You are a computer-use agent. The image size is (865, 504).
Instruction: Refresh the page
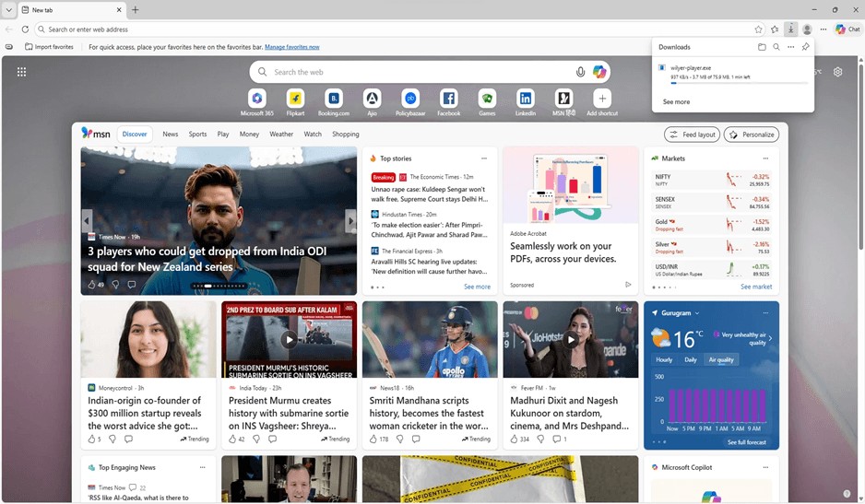tap(25, 29)
